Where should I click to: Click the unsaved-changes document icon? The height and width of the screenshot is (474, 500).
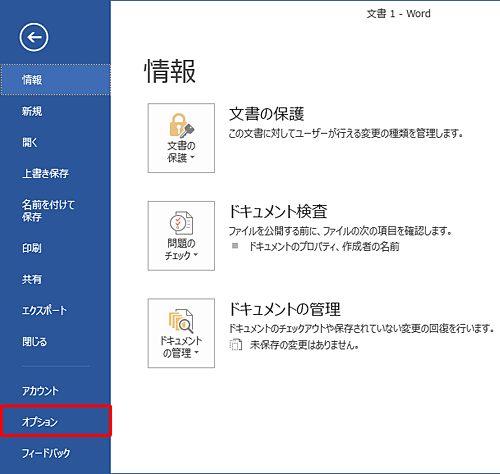pyautogui.click(x=236, y=345)
